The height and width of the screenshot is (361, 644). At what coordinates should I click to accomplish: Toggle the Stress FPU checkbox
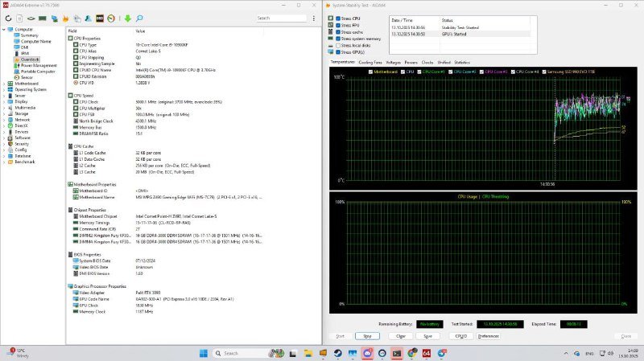(338, 26)
